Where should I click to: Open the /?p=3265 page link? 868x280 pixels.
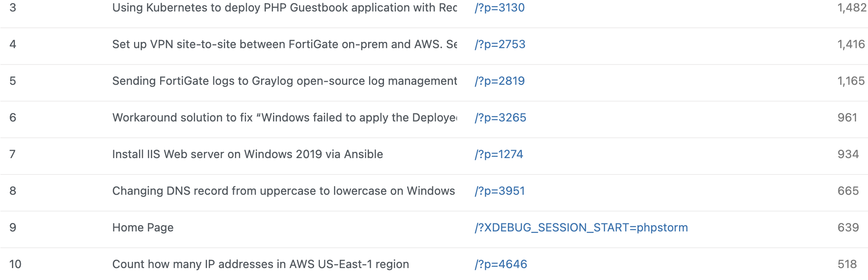click(500, 118)
